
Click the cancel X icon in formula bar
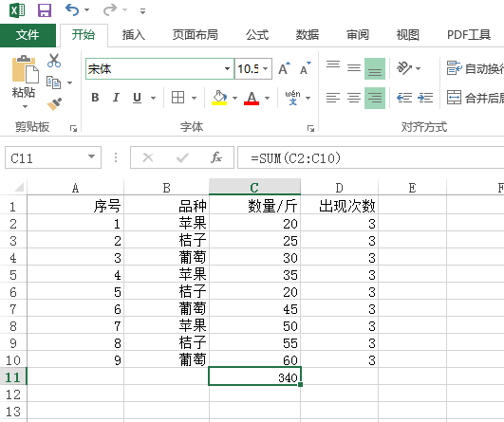pyautogui.click(x=148, y=157)
